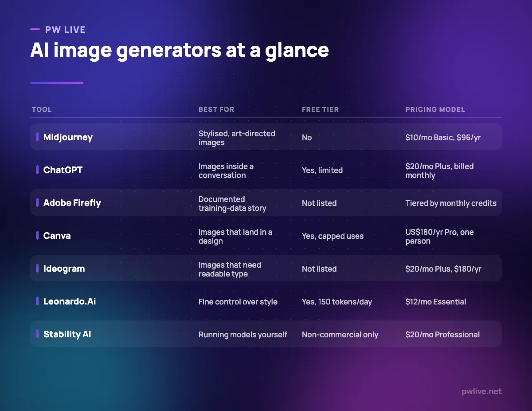
Task: Click 'Images that land in a design' cell
Action: pyautogui.click(x=235, y=237)
